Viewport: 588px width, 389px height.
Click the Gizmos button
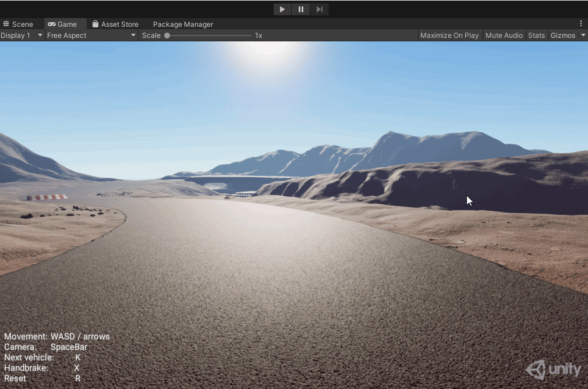click(x=562, y=36)
